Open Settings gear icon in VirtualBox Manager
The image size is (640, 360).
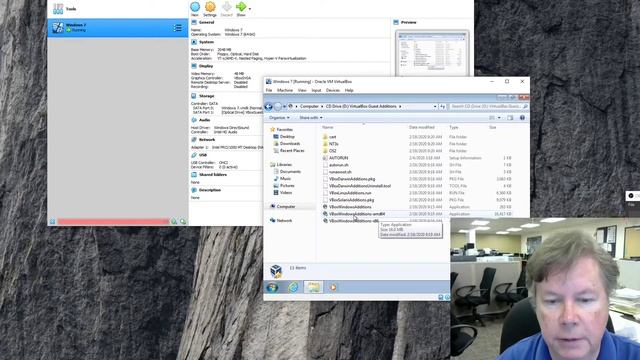[x=210, y=7]
